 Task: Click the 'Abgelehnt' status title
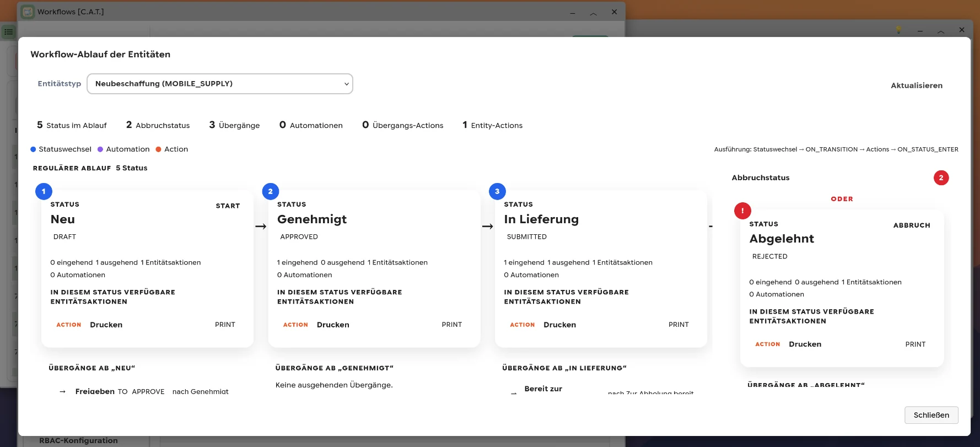(782, 239)
